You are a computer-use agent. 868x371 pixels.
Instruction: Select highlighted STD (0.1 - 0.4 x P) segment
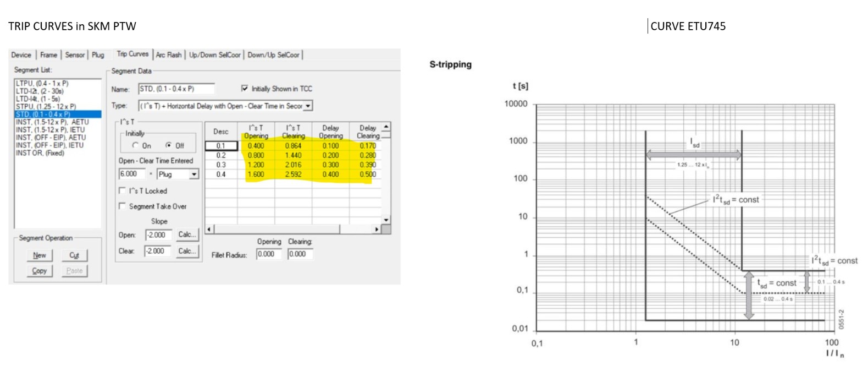(58, 114)
